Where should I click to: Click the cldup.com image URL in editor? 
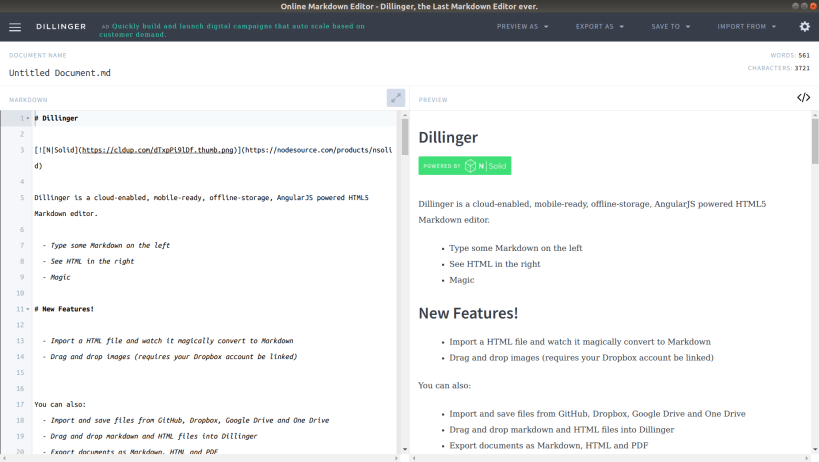pos(158,150)
